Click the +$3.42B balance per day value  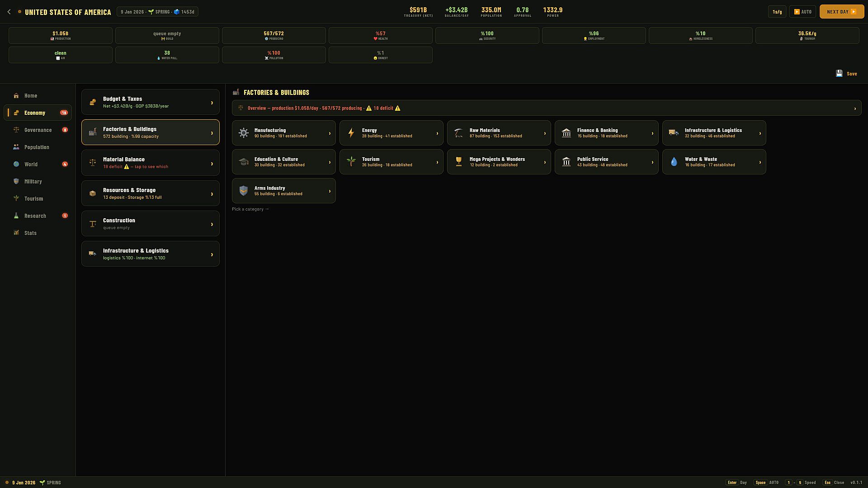point(457,9)
